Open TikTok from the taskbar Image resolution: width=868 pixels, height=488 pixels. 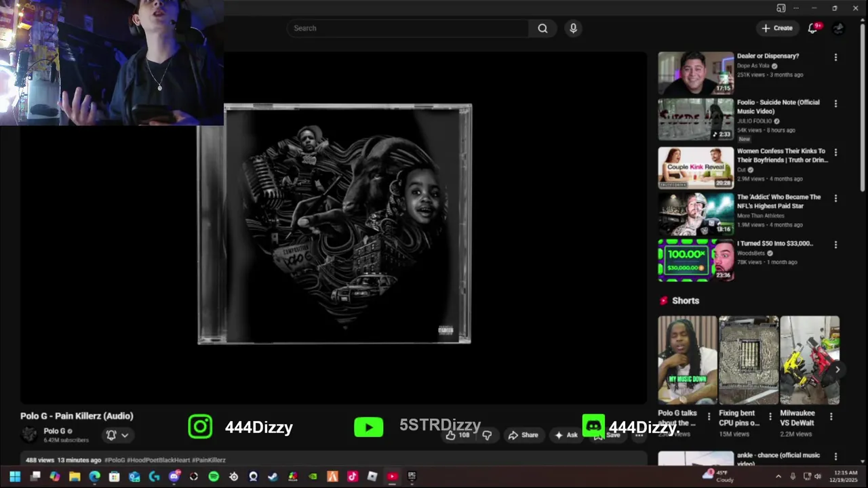(x=353, y=476)
